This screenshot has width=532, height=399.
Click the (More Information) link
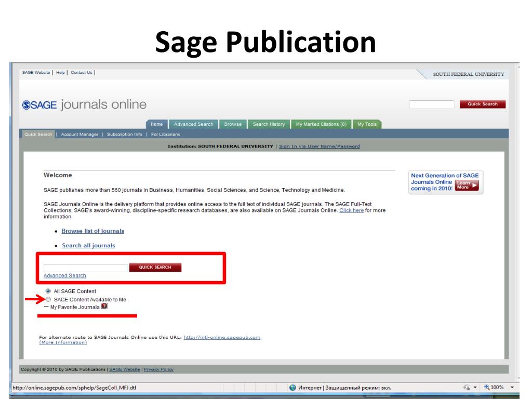coord(63,342)
